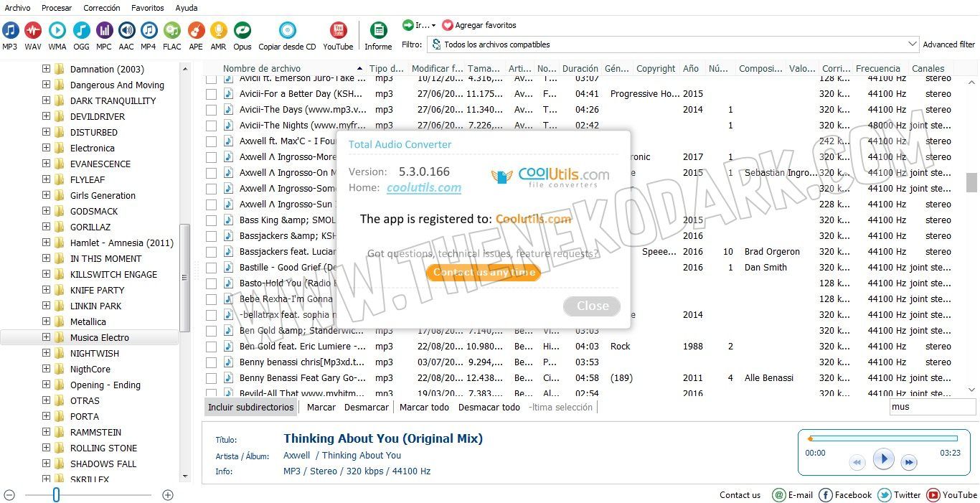Tick Avicii-The Nights file checkbox
The width and height of the screenshot is (980, 503).
[211, 126]
